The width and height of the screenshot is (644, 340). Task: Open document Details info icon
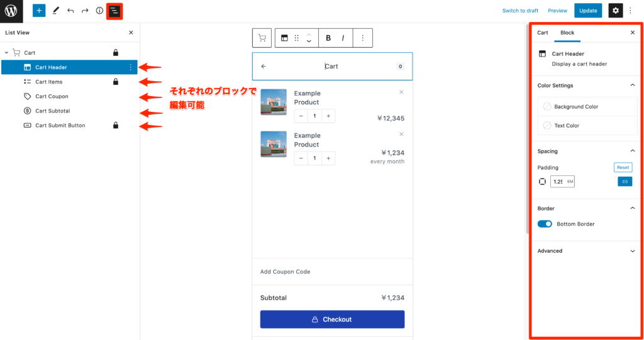click(x=99, y=11)
